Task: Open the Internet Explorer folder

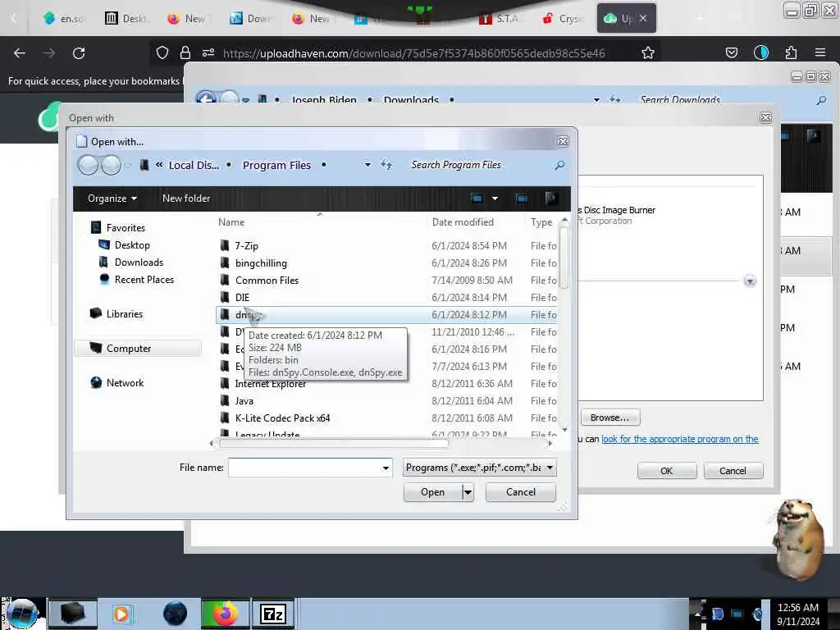Action: [271, 384]
